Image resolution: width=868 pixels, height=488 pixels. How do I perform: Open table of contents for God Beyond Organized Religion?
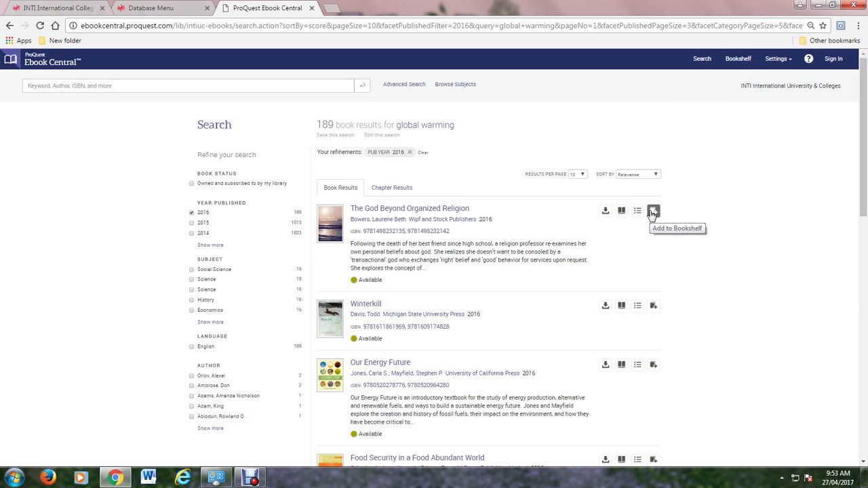click(x=637, y=211)
